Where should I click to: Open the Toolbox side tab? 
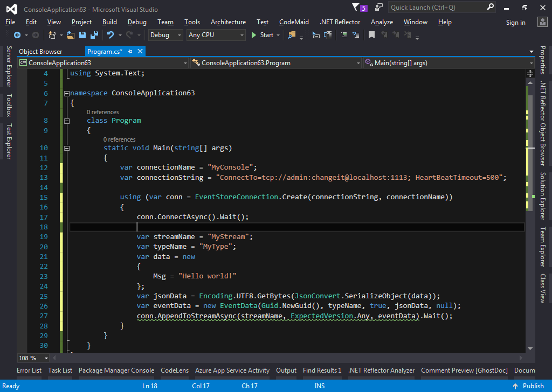[9, 105]
